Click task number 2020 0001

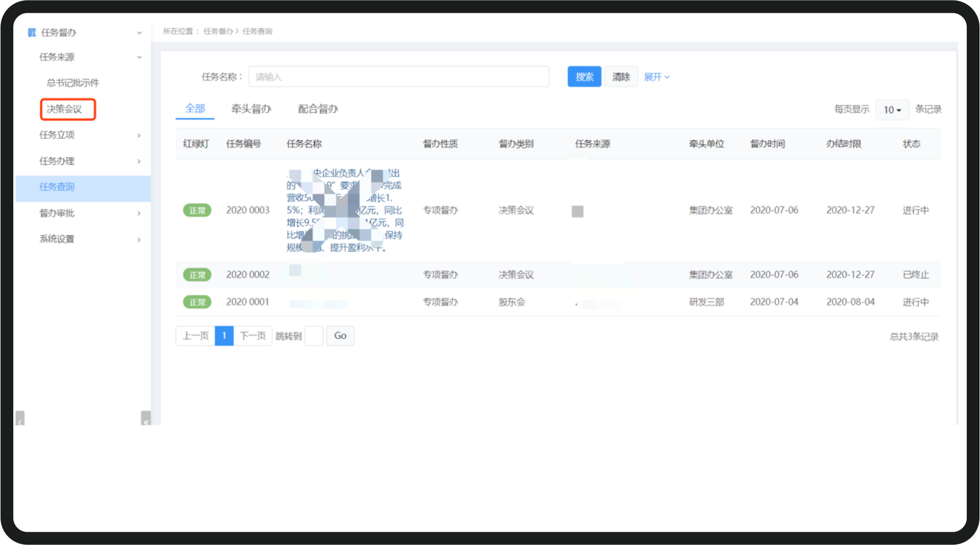(248, 302)
